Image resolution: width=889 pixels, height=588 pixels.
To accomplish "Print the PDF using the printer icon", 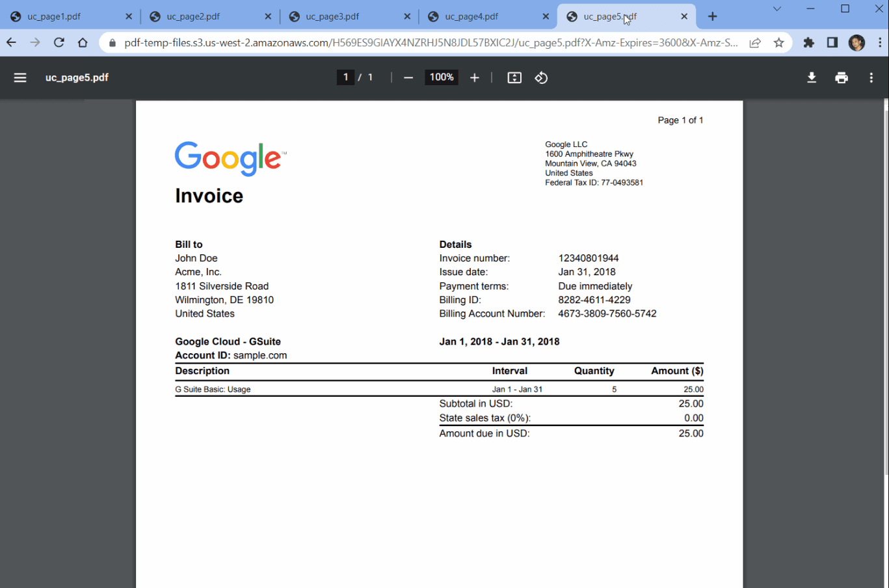I will click(841, 77).
